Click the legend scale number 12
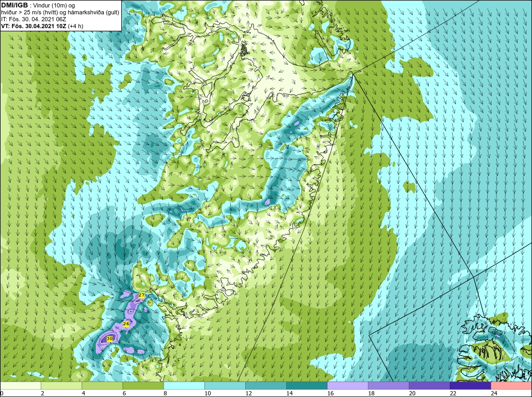This screenshot has height=397, width=532. click(x=248, y=393)
